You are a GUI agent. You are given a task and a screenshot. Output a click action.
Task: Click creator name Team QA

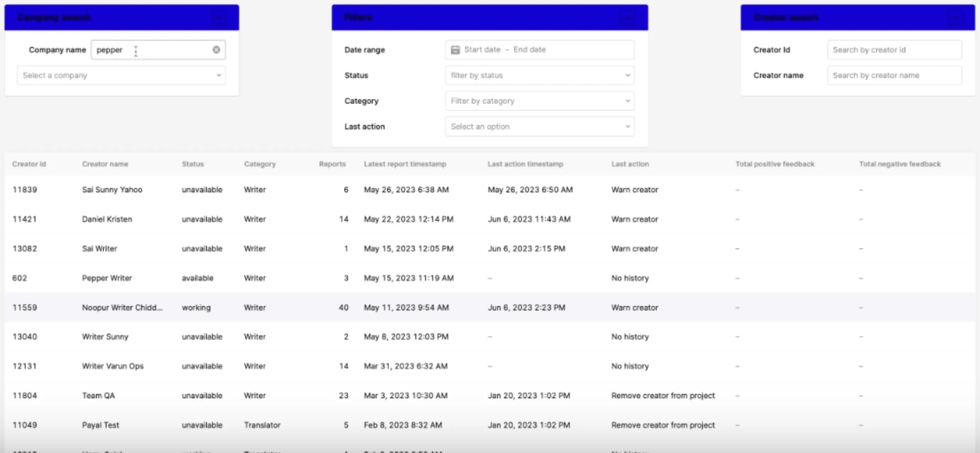(98, 395)
